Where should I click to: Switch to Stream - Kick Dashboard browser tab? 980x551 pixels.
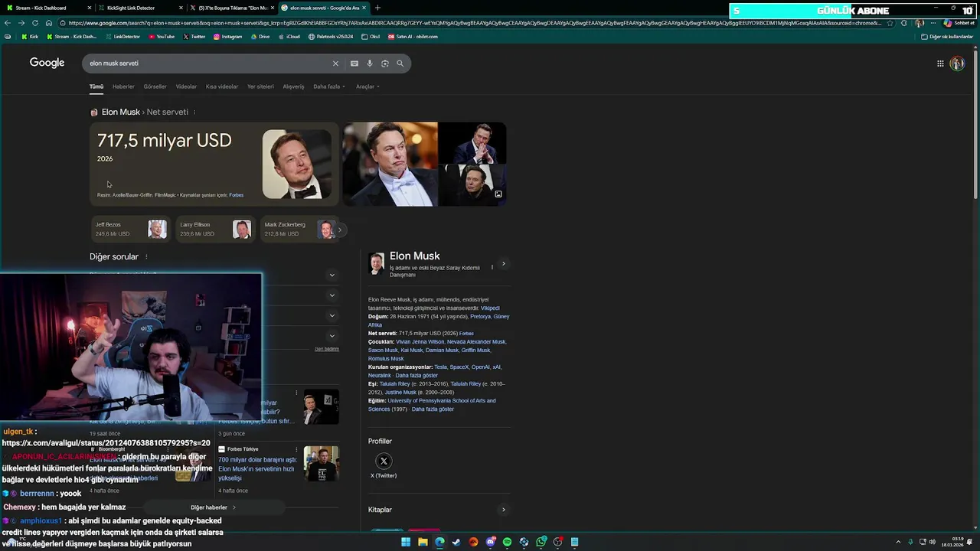47,8
